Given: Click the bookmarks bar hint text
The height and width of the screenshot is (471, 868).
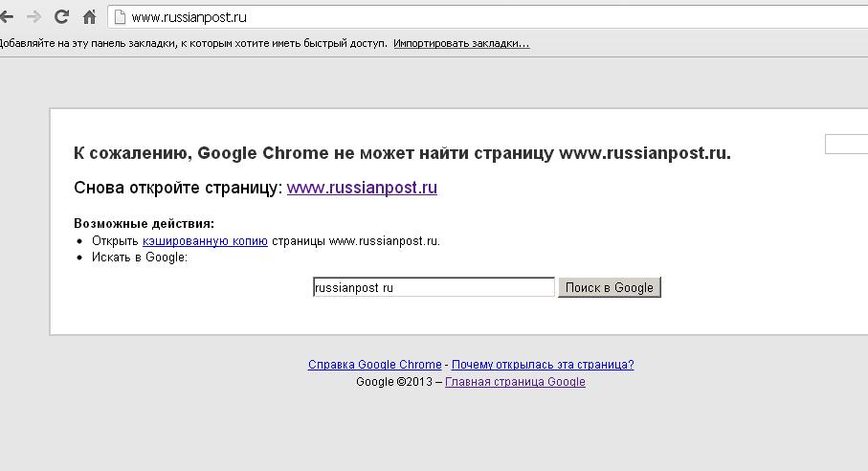Looking at the screenshot, I should tap(193, 43).
